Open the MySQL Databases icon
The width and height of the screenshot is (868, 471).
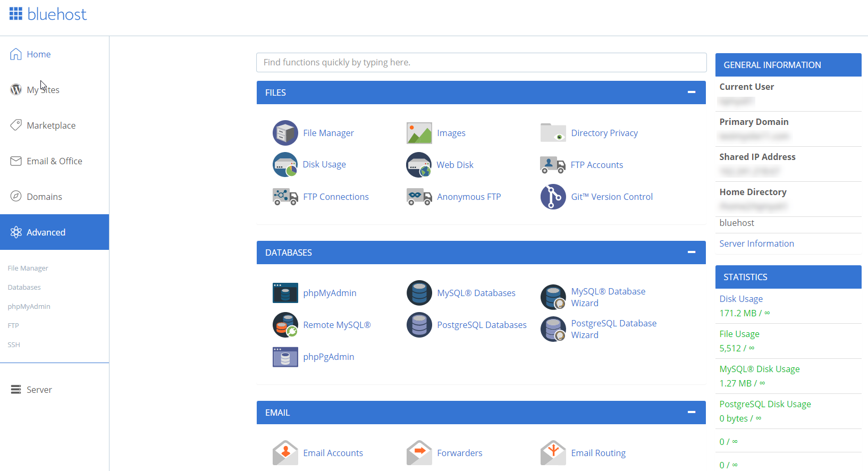point(419,293)
